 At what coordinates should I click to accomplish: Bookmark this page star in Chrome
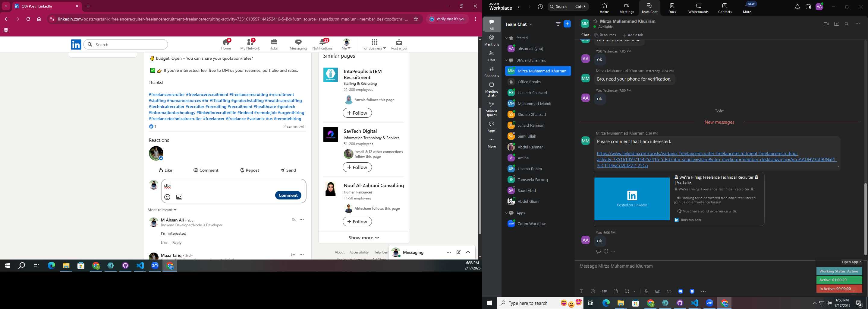pos(416,19)
